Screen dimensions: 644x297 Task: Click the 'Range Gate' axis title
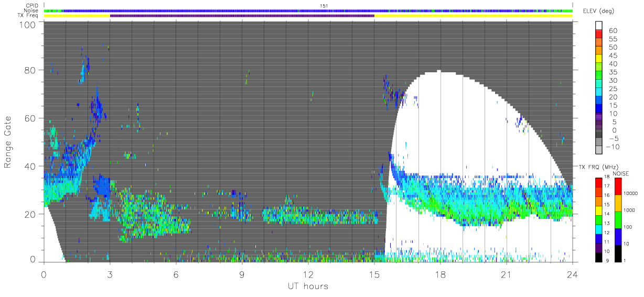coord(8,142)
